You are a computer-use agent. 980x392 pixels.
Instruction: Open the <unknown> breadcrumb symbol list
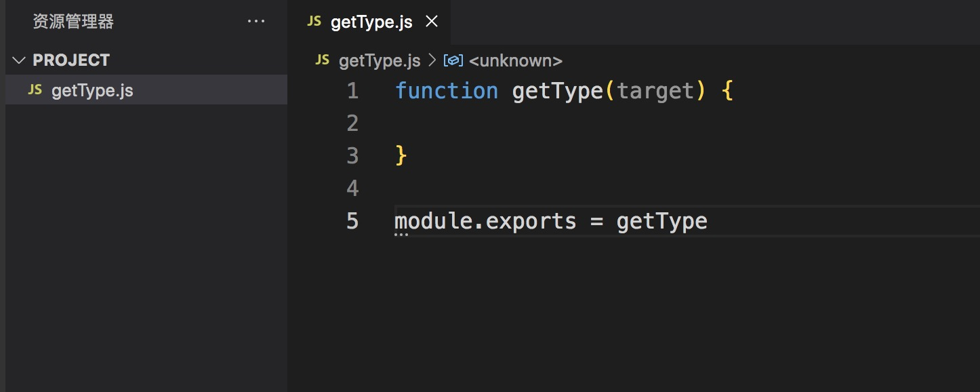(x=515, y=61)
